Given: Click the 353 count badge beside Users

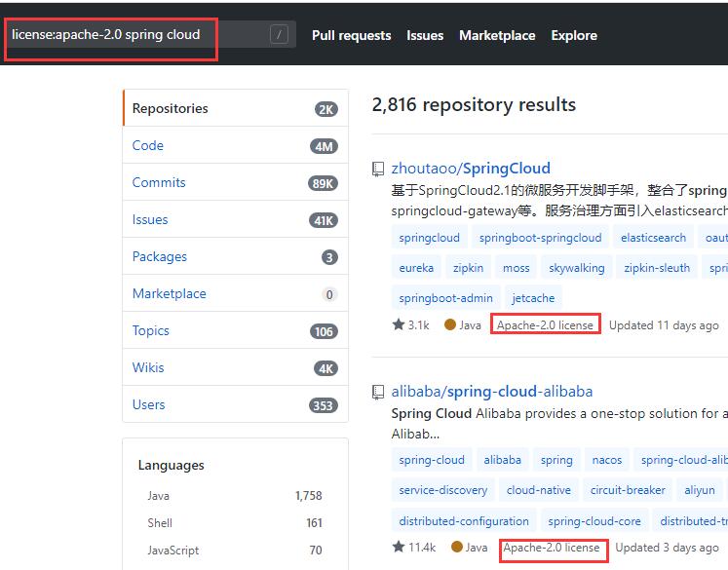Looking at the screenshot, I should 324,405.
